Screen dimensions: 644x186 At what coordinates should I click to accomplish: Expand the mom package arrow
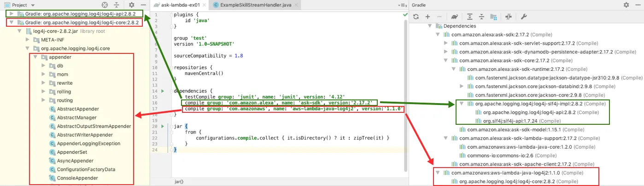coord(44,74)
